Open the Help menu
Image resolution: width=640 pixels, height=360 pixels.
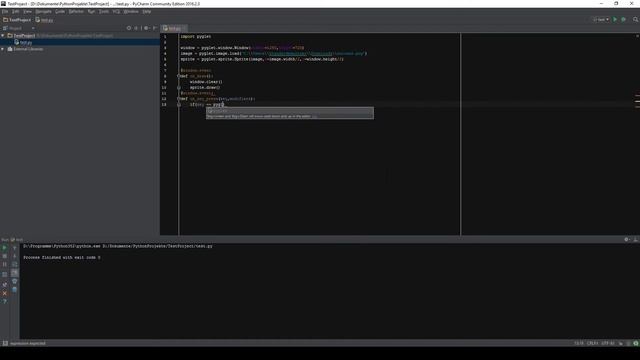pyautogui.click(x=147, y=11)
